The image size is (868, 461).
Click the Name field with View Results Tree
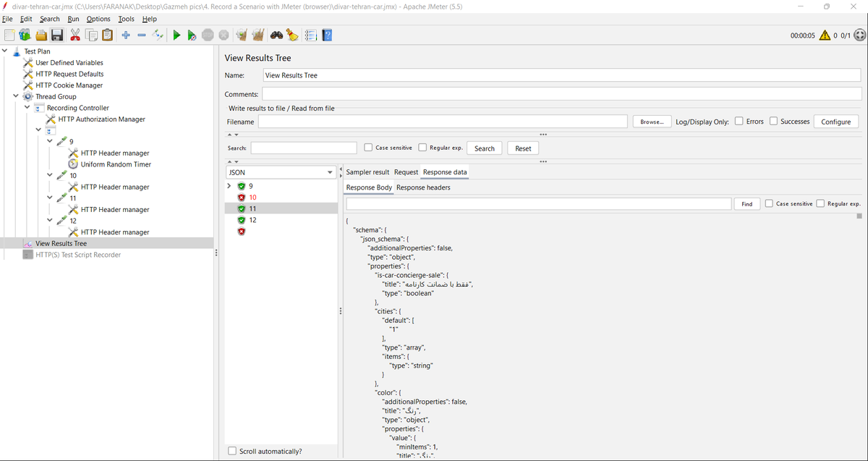point(561,75)
